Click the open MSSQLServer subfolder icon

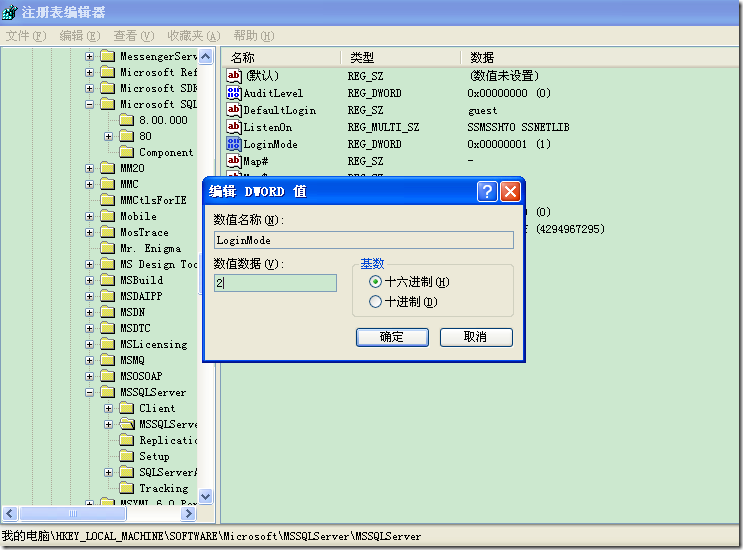[x=127, y=424]
